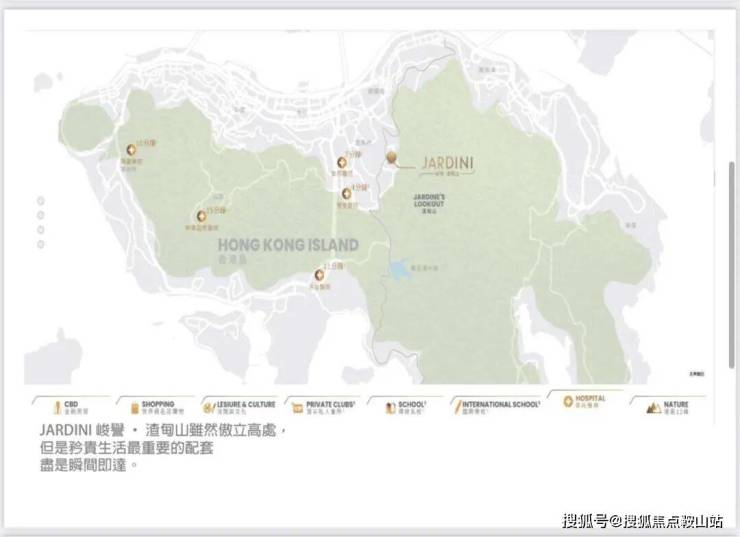
Task: Switch to the International School tab
Action: pyautogui.click(x=496, y=407)
